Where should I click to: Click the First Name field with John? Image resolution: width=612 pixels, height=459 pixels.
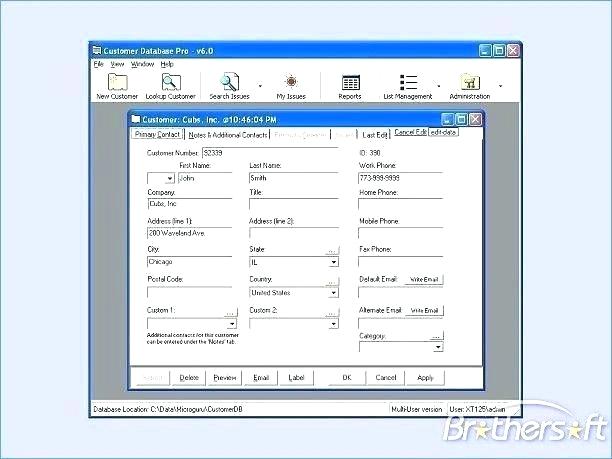[x=205, y=178]
